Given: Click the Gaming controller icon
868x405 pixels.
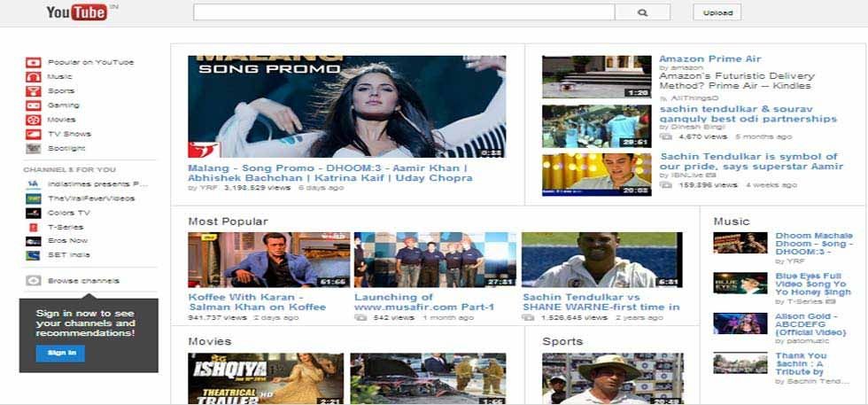Looking at the screenshot, I should (33, 105).
